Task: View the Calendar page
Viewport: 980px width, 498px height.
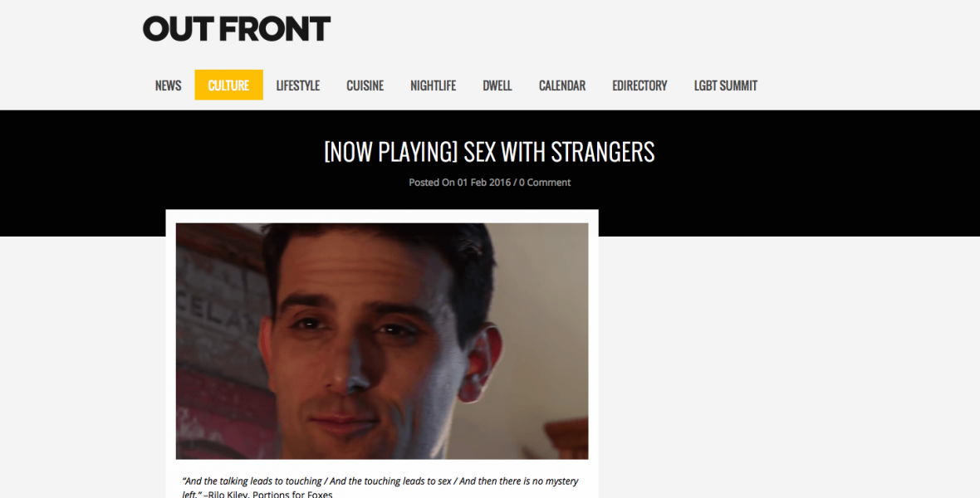Action: click(x=562, y=85)
